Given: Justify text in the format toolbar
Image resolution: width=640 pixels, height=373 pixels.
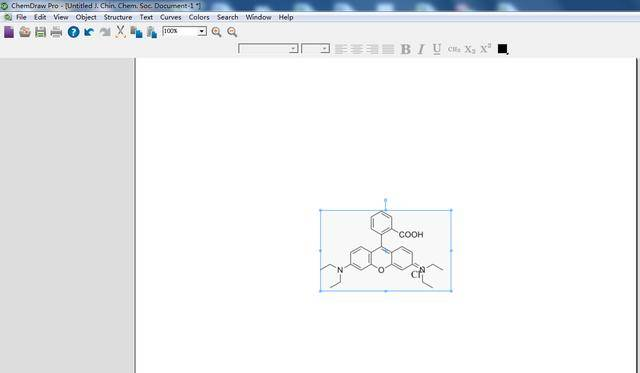Looking at the screenshot, I should [388, 49].
